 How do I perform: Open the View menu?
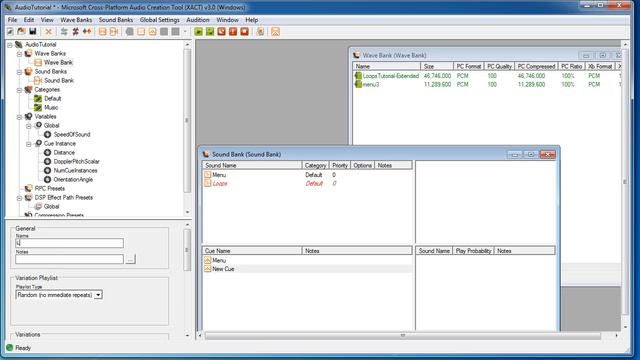tap(47, 20)
